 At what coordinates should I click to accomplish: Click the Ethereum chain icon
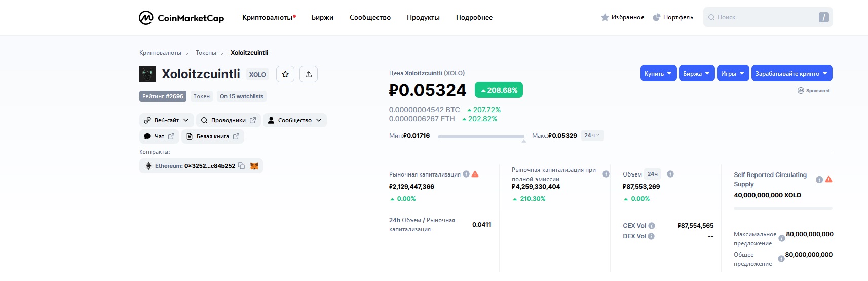point(148,166)
